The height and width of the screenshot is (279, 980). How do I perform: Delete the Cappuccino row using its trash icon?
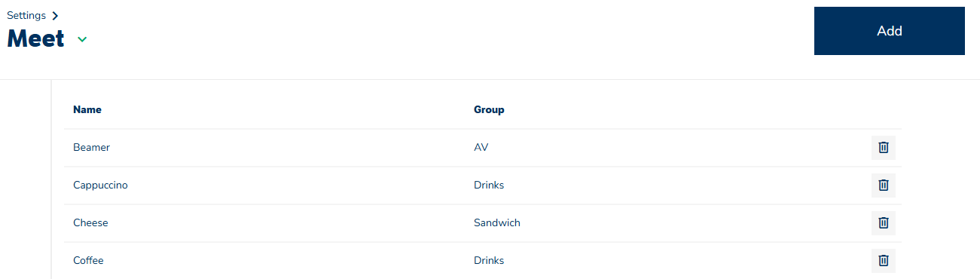pyautogui.click(x=884, y=185)
